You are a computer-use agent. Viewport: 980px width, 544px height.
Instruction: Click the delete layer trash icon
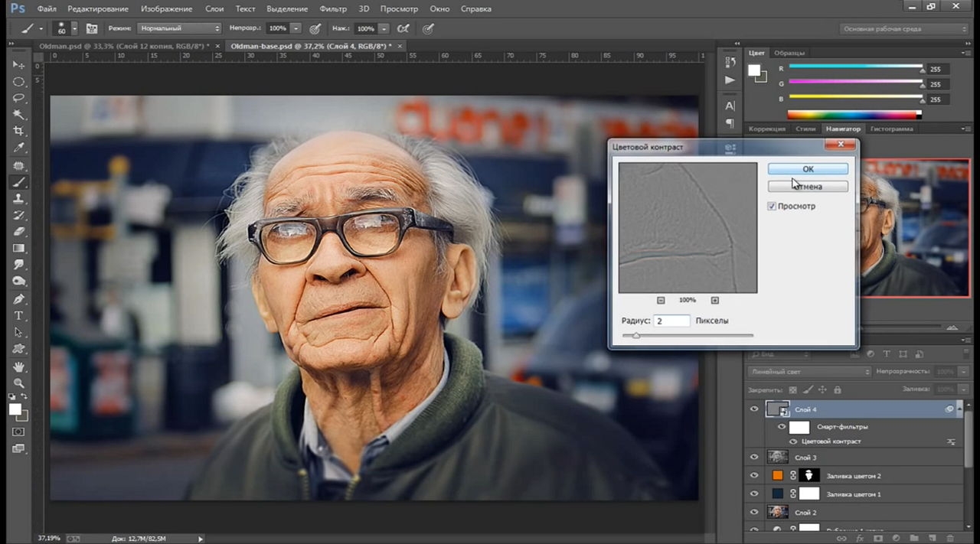[952, 538]
